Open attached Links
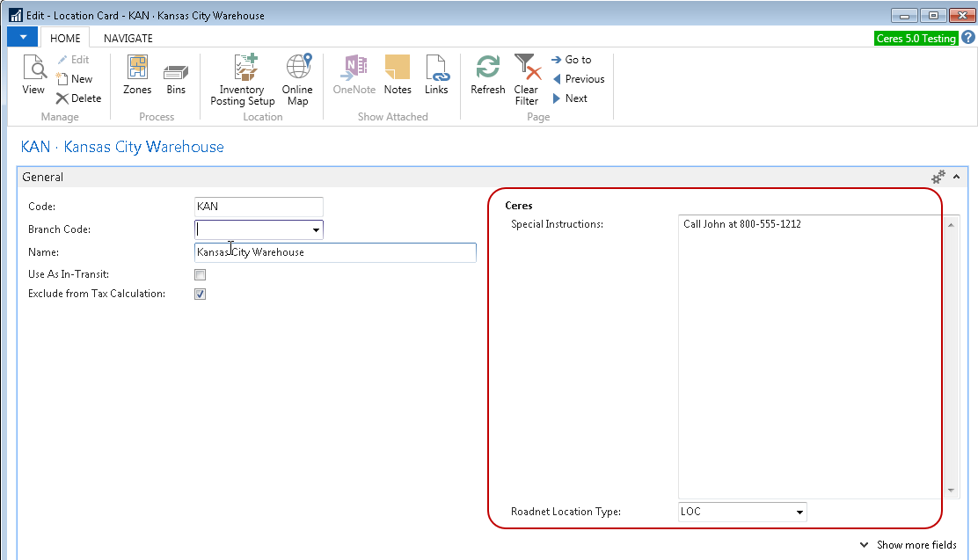Viewport: 978px width, 560px height. 436,75
